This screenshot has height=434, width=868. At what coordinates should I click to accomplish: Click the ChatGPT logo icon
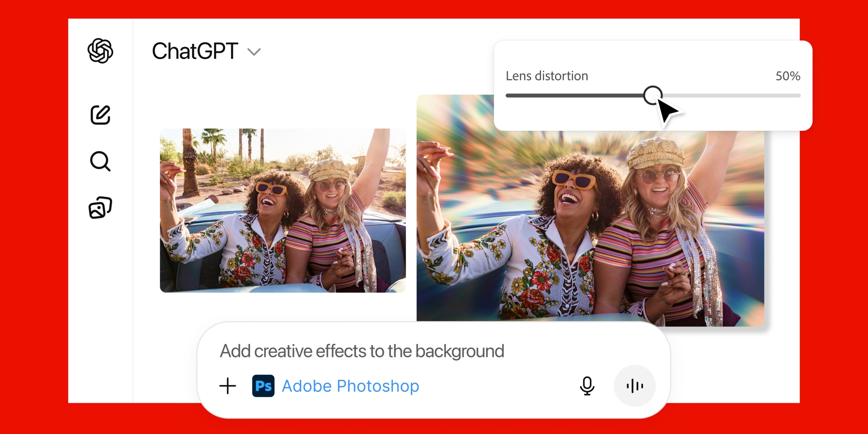(x=100, y=51)
